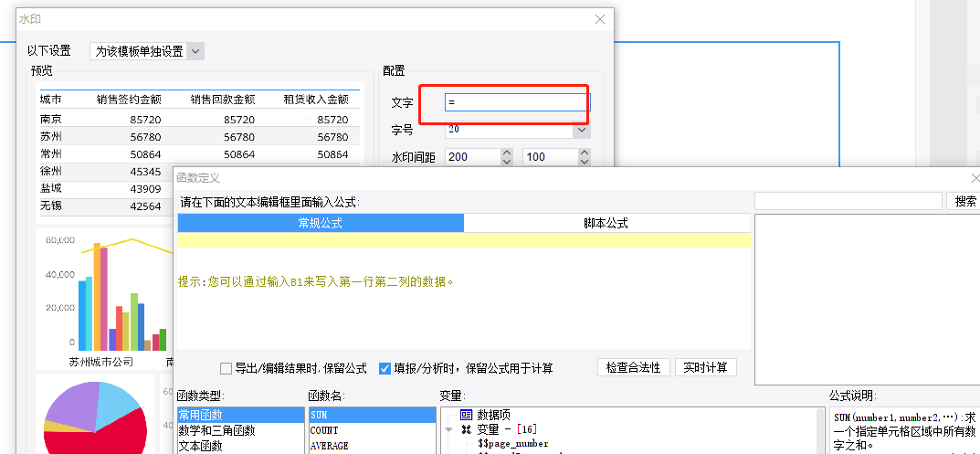This screenshot has height=454, width=980.
Task: Increase the first 水印间距 value (200)
Action: pyautogui.click(x=507, y=153)
